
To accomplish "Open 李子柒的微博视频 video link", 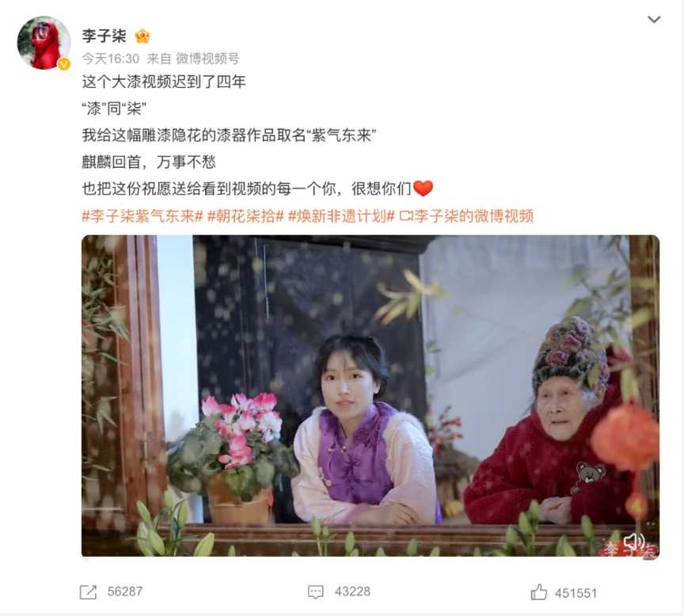I will click(x=466, y=216).
